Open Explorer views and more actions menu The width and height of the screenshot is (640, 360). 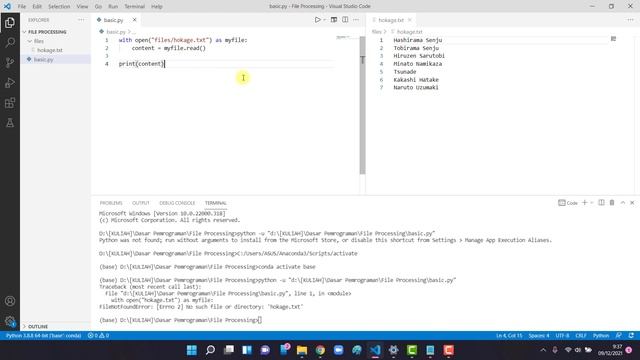pyautogui.click(x=81, y=20)
